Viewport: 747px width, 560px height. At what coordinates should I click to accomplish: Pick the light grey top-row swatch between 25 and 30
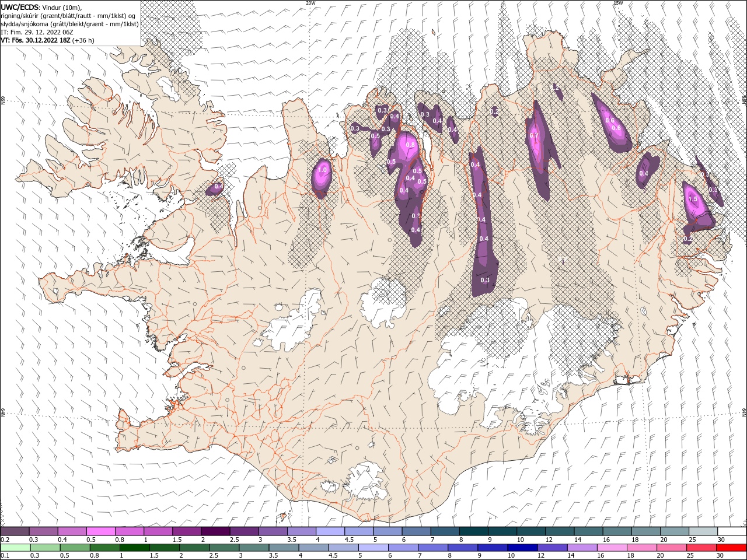click(703, 531)
